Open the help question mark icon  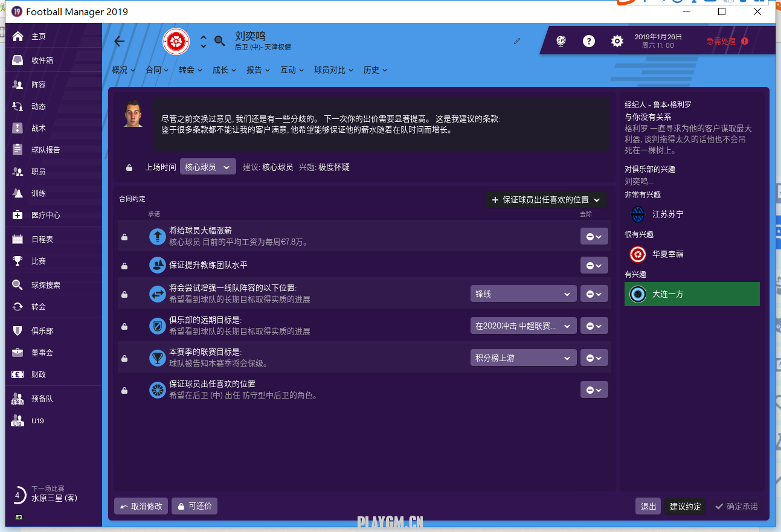coord(588,41)
